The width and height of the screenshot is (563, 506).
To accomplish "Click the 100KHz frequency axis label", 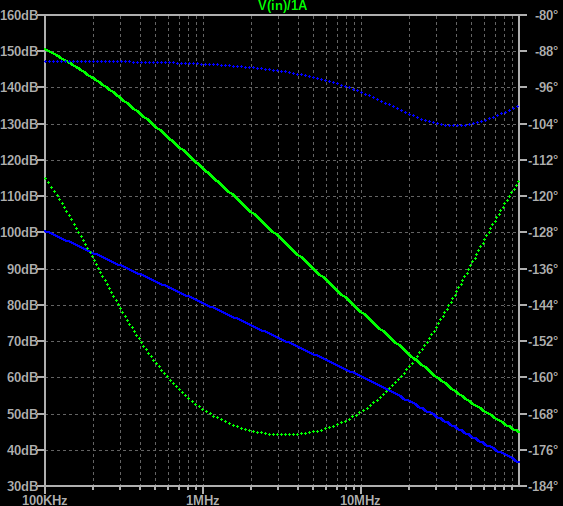I will (x=45, y=500).
